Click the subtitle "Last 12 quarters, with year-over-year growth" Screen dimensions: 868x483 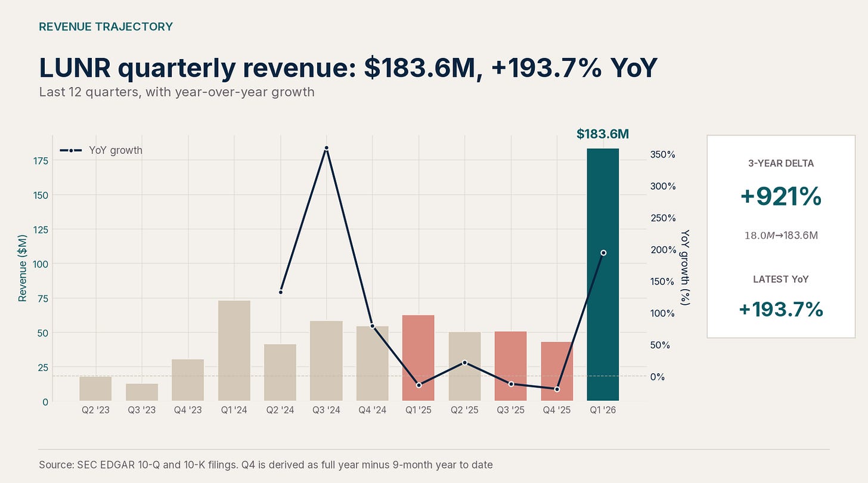tap(176, 92)
